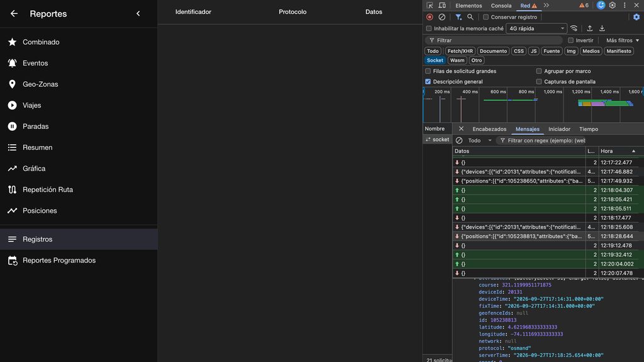The height and width of the screenshot is (362, 644).
Task: Open network search with magnifier icon
Action: pos(470,17)
